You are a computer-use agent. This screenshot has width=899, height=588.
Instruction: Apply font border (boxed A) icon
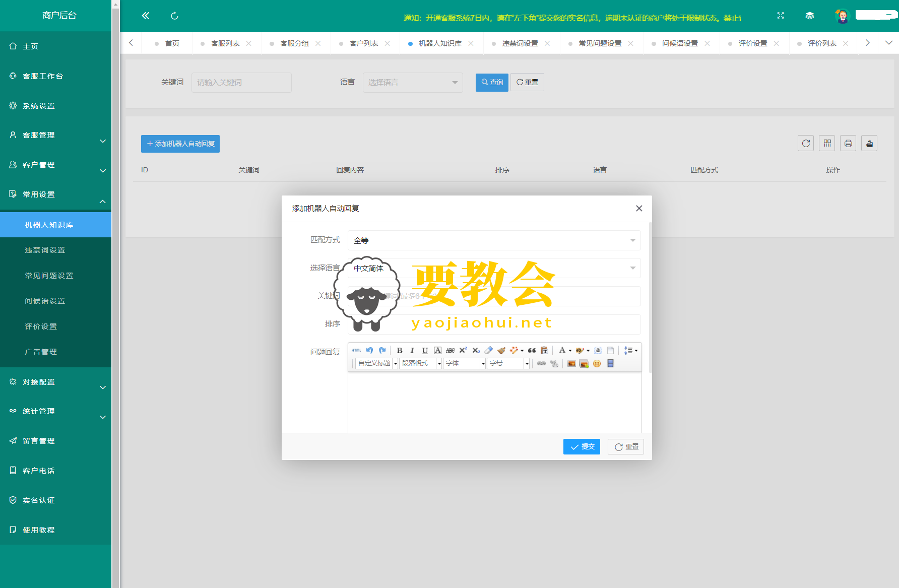(x=437, y=350)
